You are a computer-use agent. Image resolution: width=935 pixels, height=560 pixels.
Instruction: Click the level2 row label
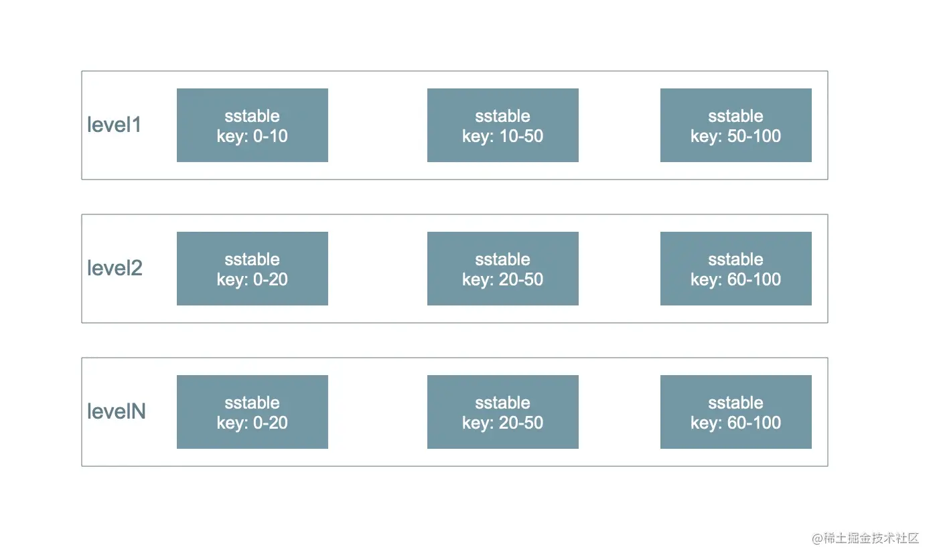[115, 268]
